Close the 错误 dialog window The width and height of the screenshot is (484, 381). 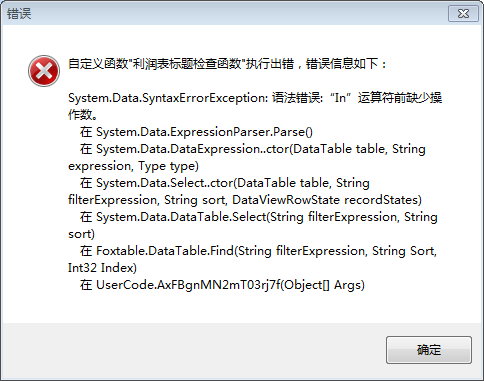tap(463, 14)
